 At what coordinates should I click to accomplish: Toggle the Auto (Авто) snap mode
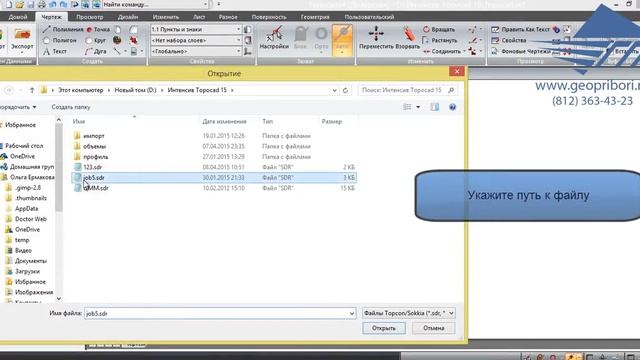(x=342, y=40)
